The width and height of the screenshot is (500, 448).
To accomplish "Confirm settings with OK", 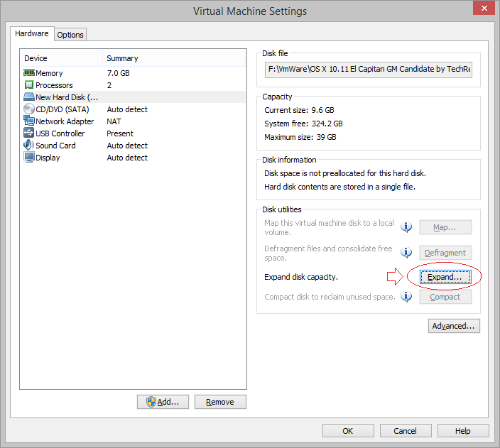I will tap(348, 431).
